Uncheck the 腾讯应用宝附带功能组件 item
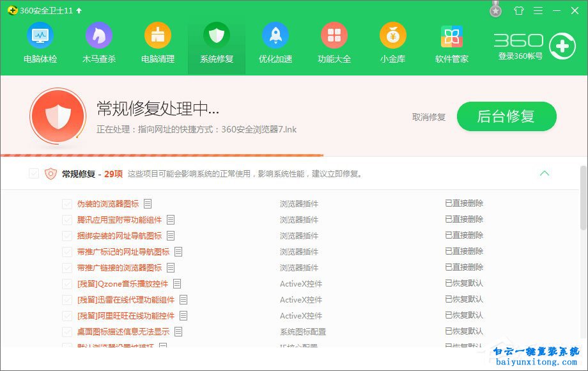588x371 pixels. click(67, 219)
